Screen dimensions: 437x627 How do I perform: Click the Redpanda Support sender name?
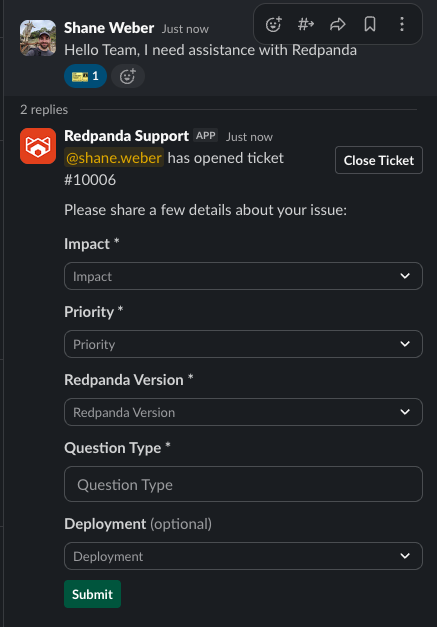click(126, 136)
